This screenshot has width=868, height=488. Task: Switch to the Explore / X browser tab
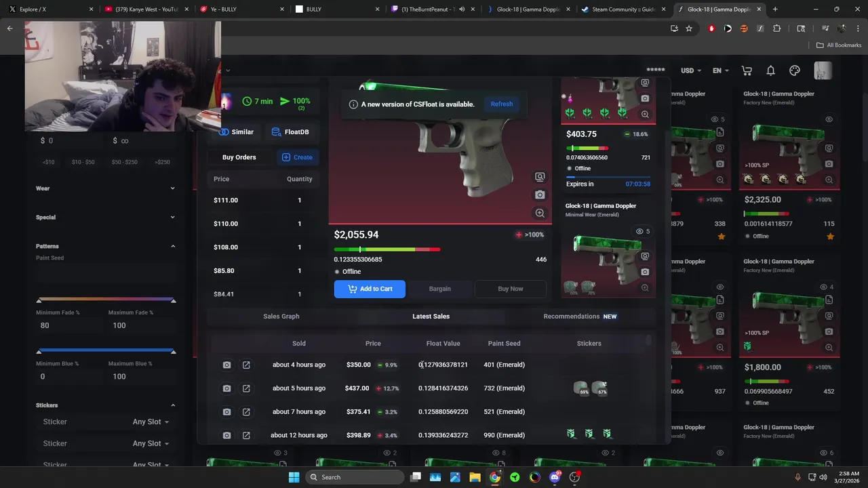pyautogui.click(x=47, y=9)
